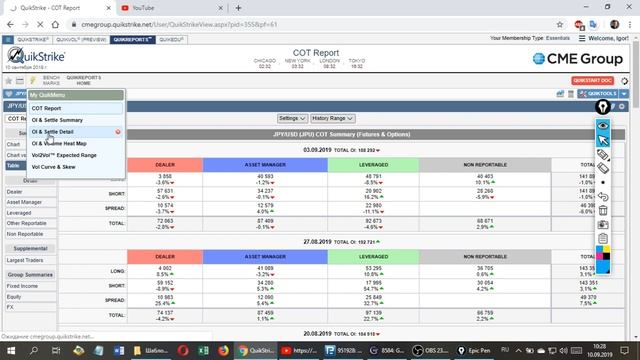
Task: Choose the Epic Pen brush size dot
Action: pos(603,182)
